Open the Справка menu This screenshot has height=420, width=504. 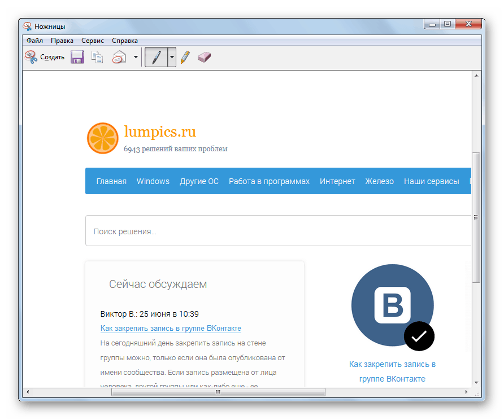pos(124,40)
